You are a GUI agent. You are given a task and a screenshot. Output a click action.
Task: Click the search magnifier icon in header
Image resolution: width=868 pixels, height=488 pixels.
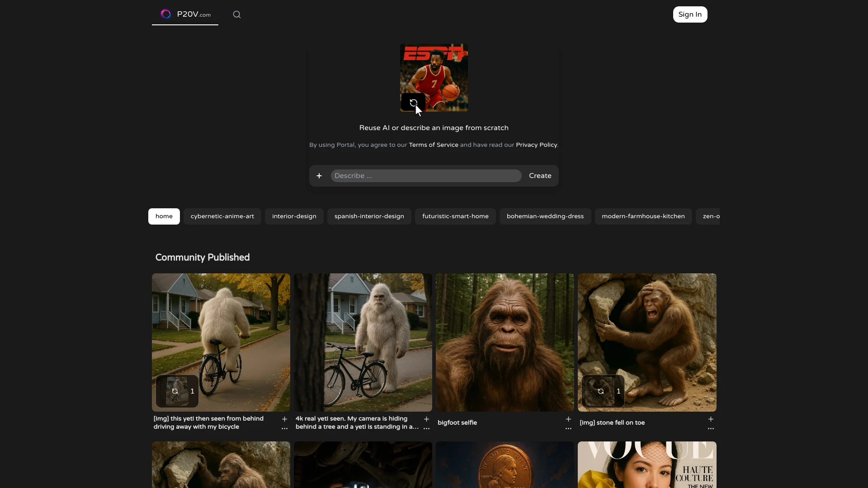(x=237, y=14)
